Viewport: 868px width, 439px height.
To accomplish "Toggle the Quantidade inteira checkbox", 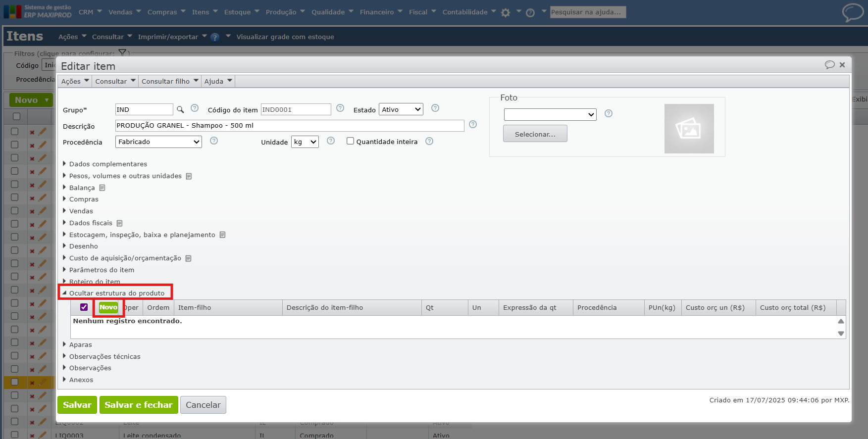I will pos(350,141).
